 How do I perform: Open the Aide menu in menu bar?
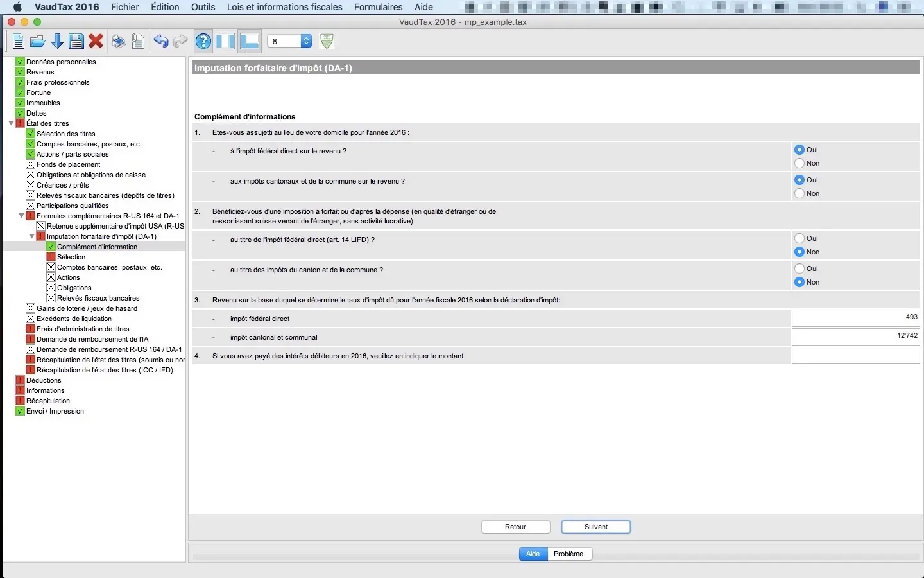(x=424, y=7)
